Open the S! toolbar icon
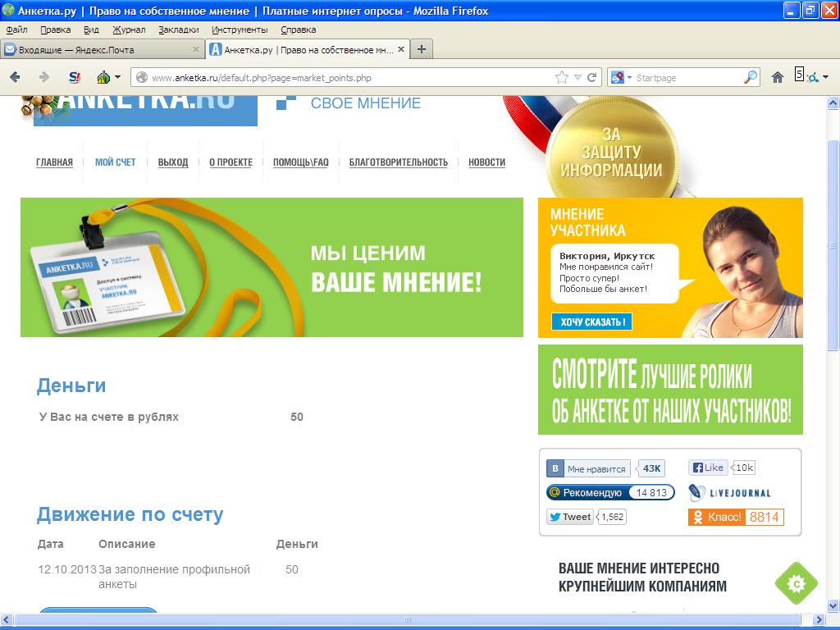840x630 pixels. pos(75,77)
